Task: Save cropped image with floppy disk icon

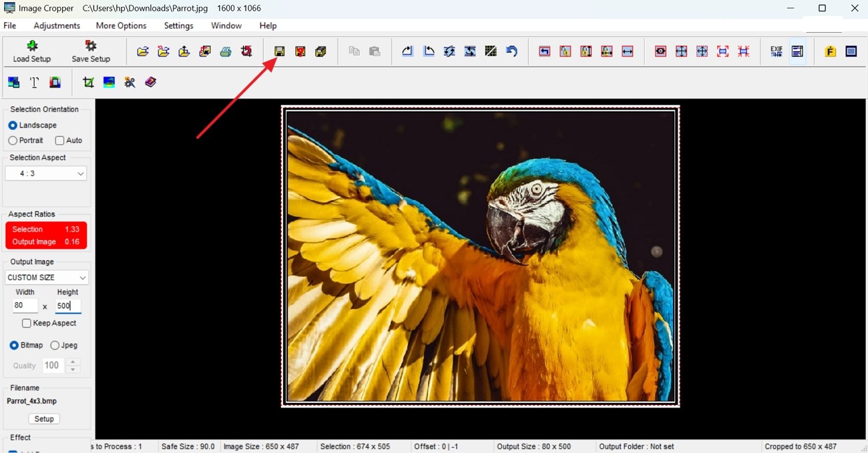Action: [x=280, y=51]
